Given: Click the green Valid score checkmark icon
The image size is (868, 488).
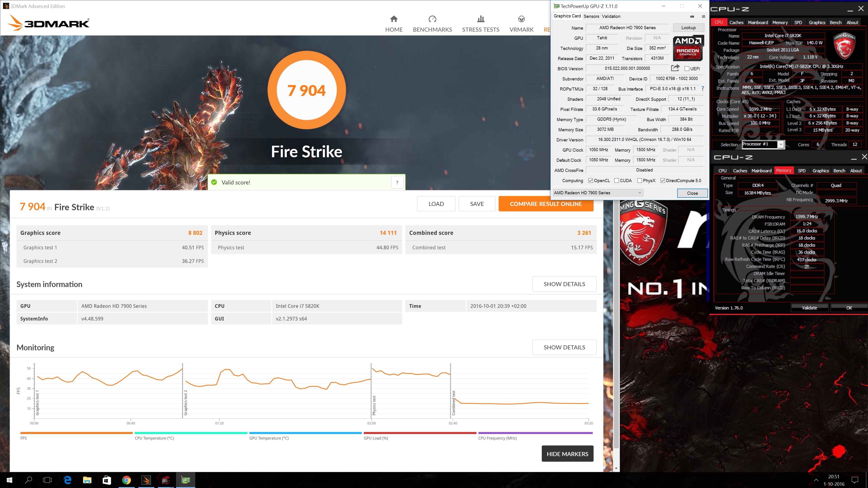Looking at the screenshot, I should [214, 182].
